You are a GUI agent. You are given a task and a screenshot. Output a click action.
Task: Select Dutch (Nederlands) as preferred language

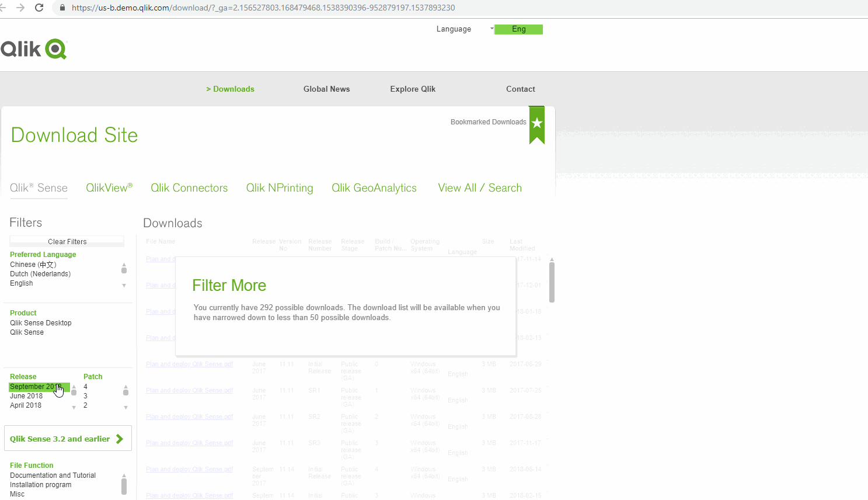click(40, 274)
